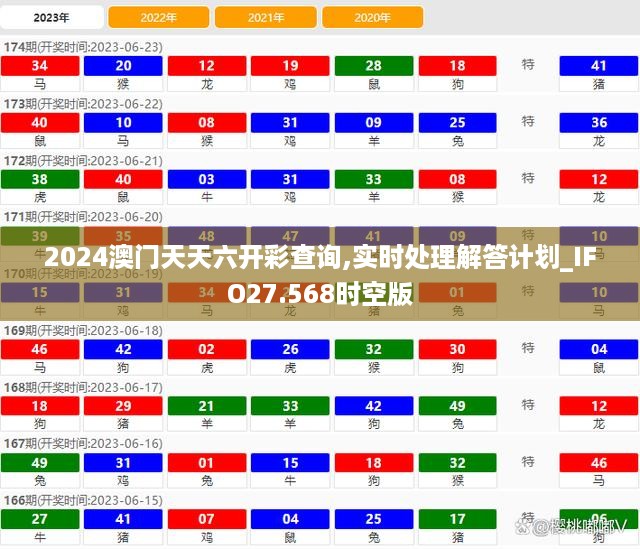Click red ball 46 in period 169
This screenshot has width=640, height=549.
tap(40, 349)
